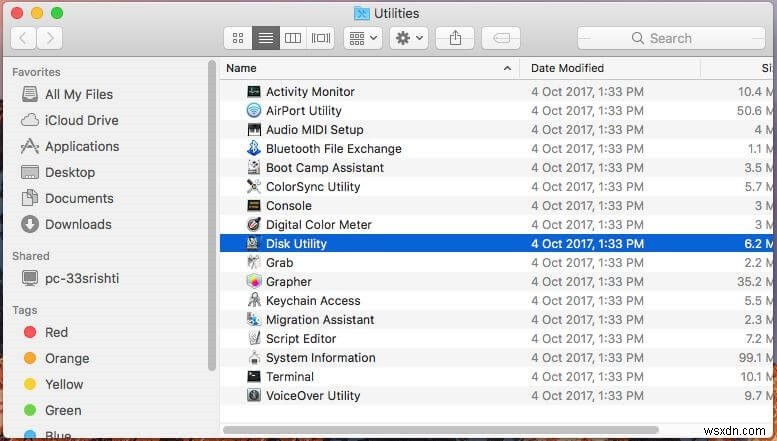Open Applications in sidebar
The width and height of the screenshot is (777, 441).
point(70,146)
